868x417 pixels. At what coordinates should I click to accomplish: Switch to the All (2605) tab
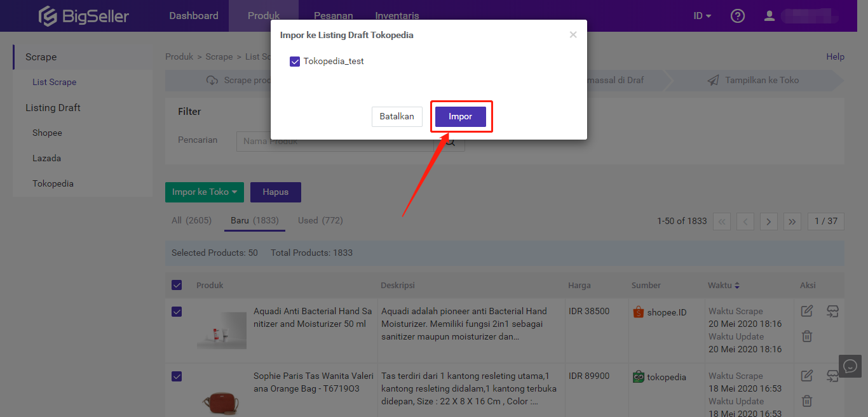pyautogui.click(x=191, y=220)
